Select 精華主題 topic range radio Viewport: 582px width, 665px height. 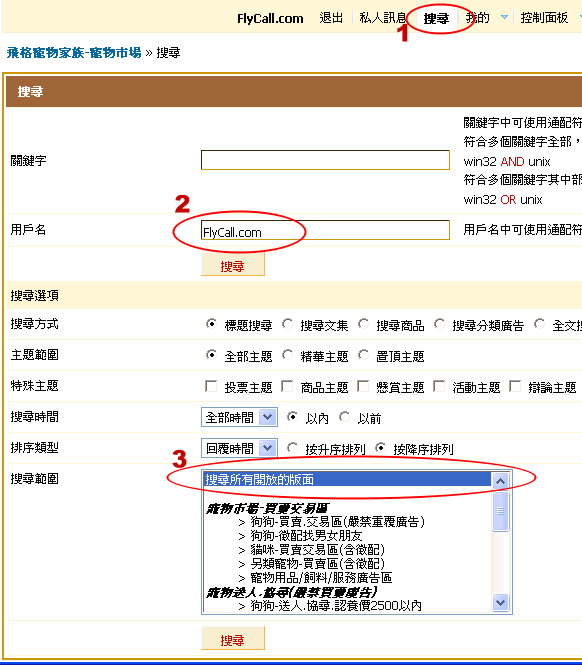[x=288, y=355]
